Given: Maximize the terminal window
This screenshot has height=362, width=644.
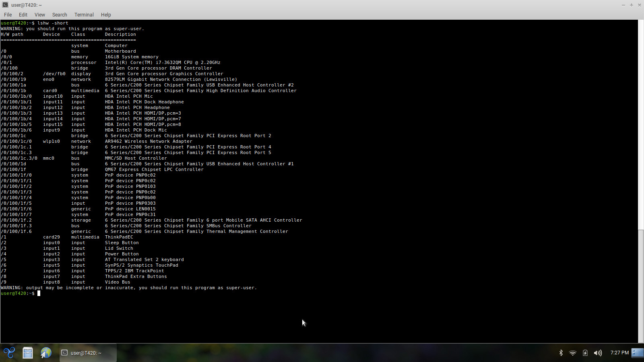Looking at the screenshot, I should pos(632,5).
